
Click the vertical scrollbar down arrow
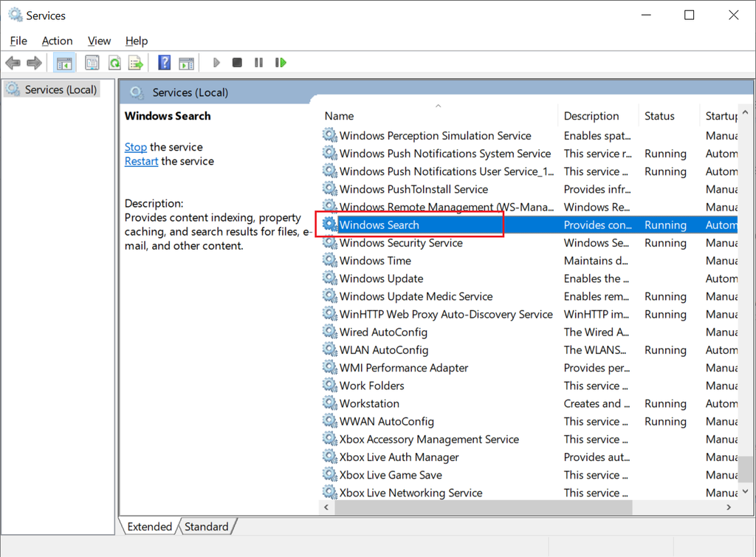(x=746, y=491)
